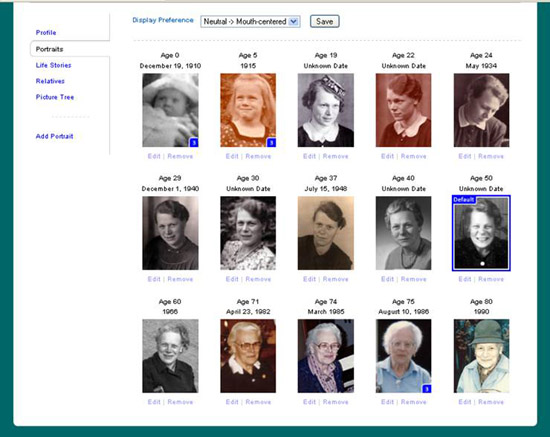The image size is (550, 437).
Task: Go to the Profile section
Action: pos(46,33)
